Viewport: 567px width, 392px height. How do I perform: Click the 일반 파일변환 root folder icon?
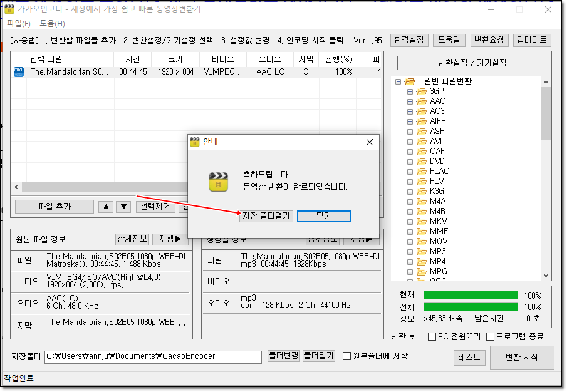[x=410, y=81]
